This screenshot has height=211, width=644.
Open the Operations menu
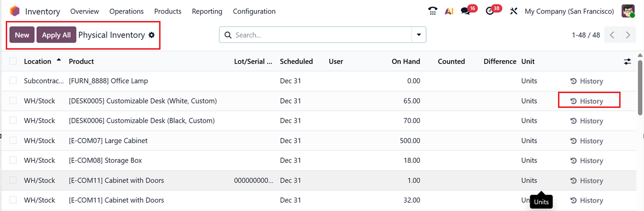click(x=126, y=11)
